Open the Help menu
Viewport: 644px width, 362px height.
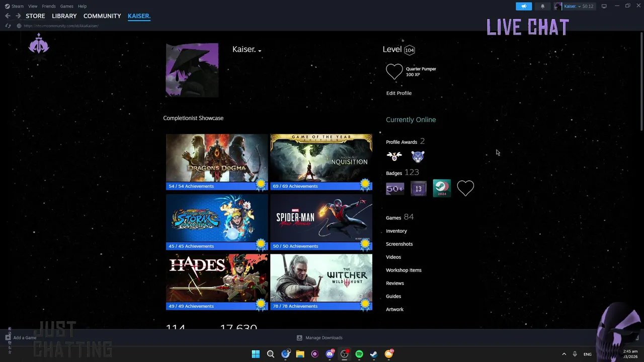(83, 6)
